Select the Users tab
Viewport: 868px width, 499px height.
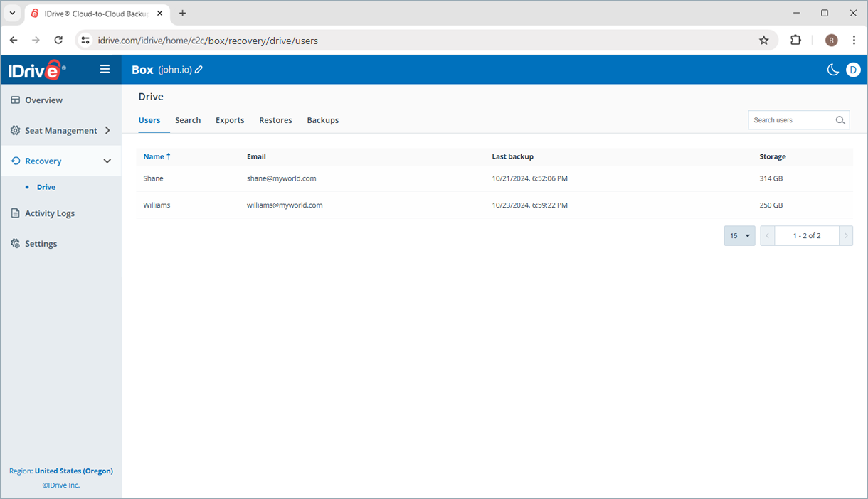149,120
